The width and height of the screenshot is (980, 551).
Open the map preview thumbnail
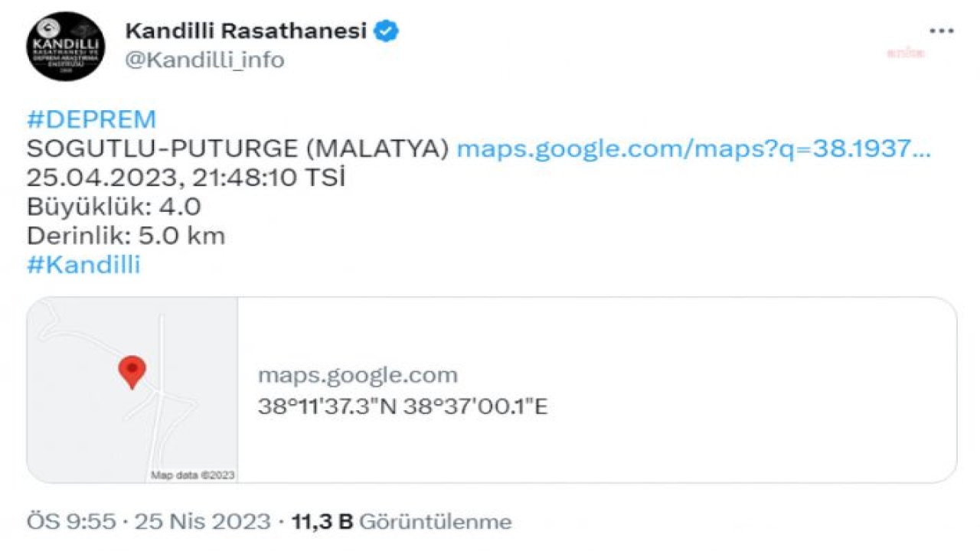[132, 390]
